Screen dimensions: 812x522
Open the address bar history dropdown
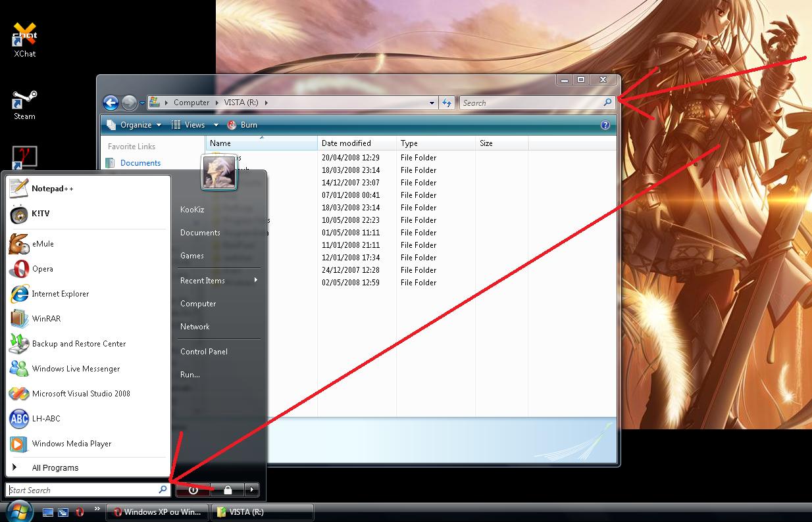tap(432, 103)
